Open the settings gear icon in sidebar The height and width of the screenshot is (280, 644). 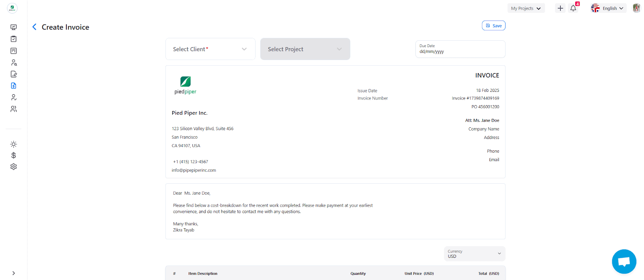(14, 167)
